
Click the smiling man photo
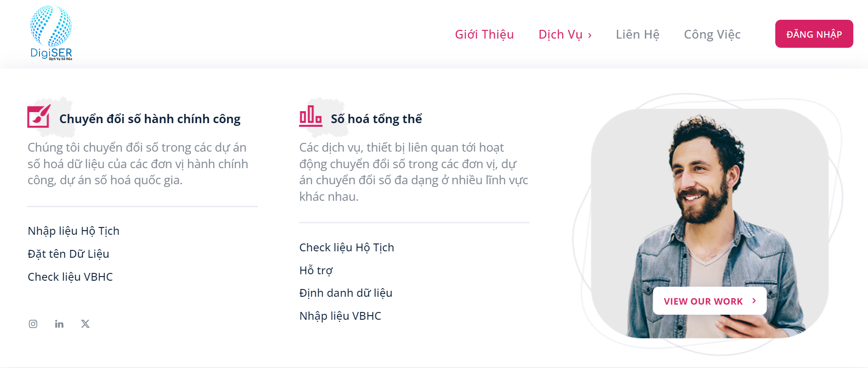pyautogui.click(x=710, y=224)
